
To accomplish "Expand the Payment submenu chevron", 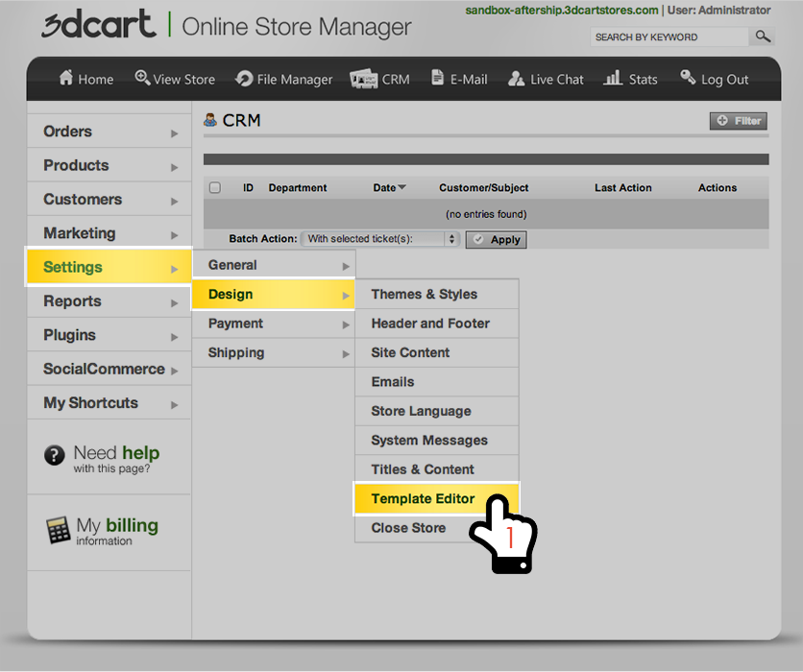I will [347, 324].
